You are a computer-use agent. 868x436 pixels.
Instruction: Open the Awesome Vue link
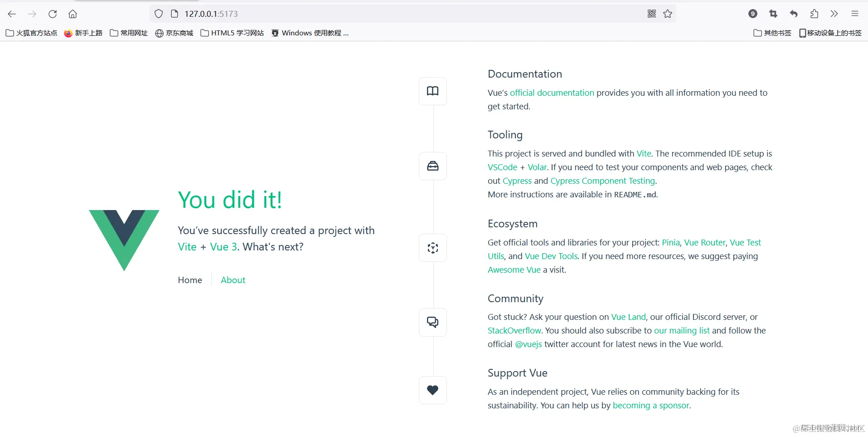(514, 270)
